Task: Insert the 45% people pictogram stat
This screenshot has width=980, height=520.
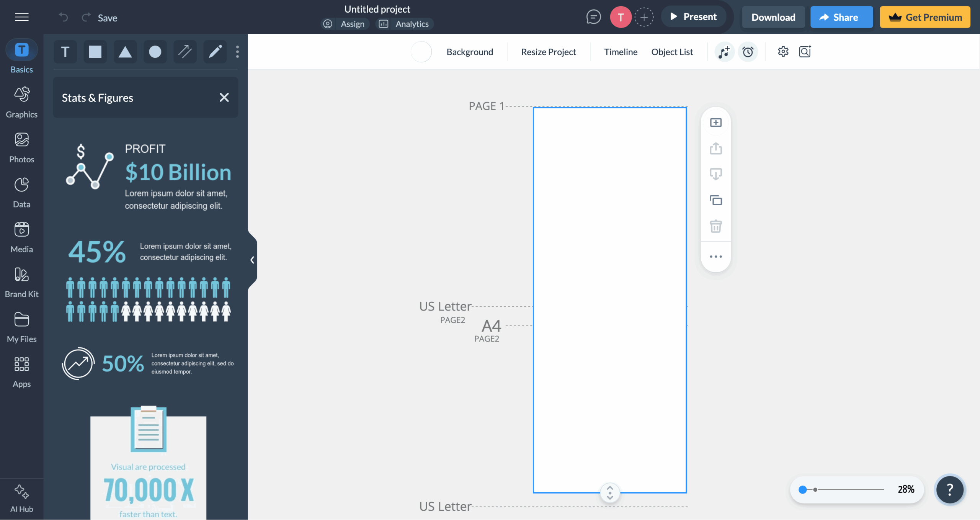Action: click(x=149, y=280)
